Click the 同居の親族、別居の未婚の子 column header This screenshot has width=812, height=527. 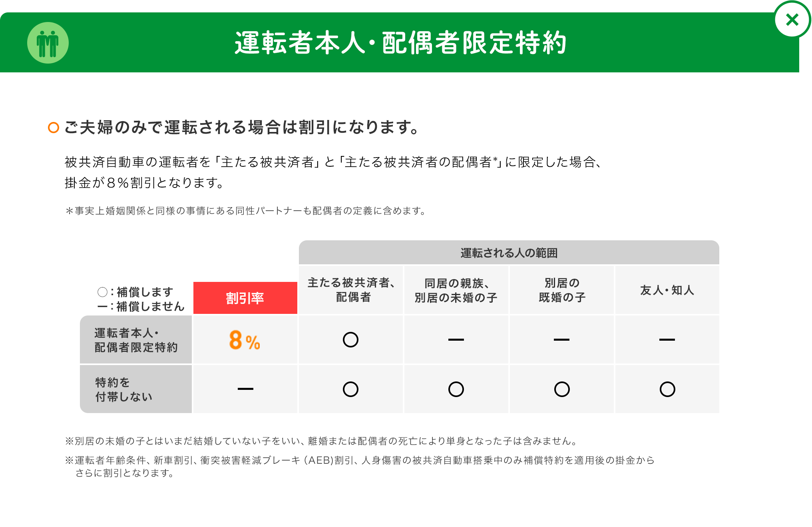click(456, 290)
